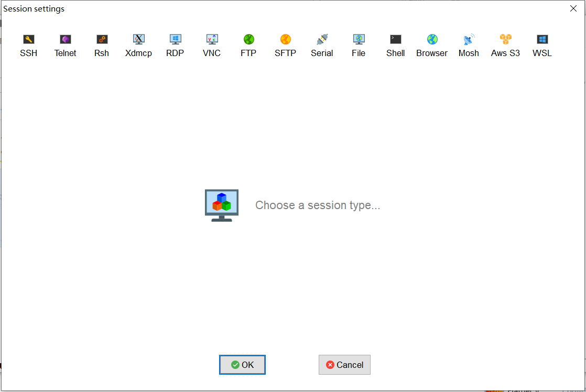Click the colored cubes monitor image

(222, 205)
